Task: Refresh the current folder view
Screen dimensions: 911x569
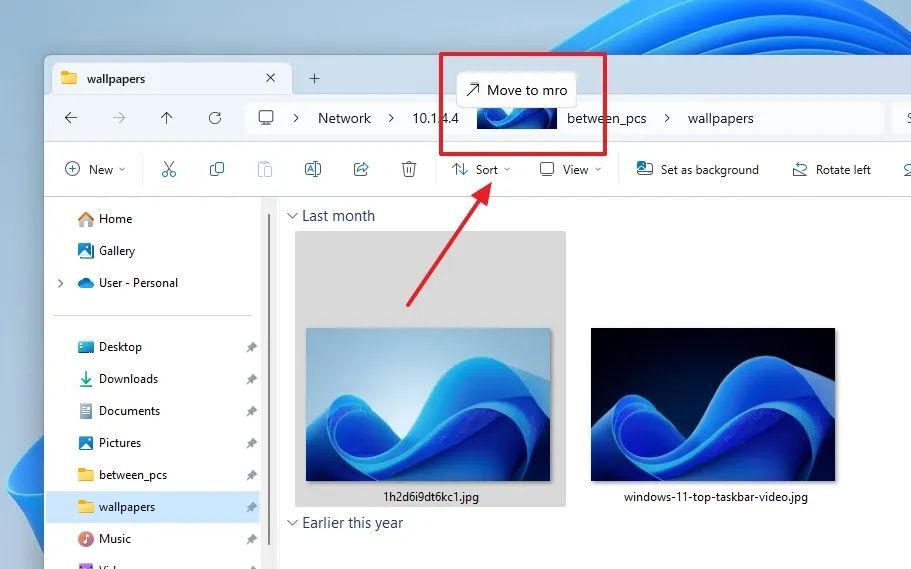Action: (215, 118)
